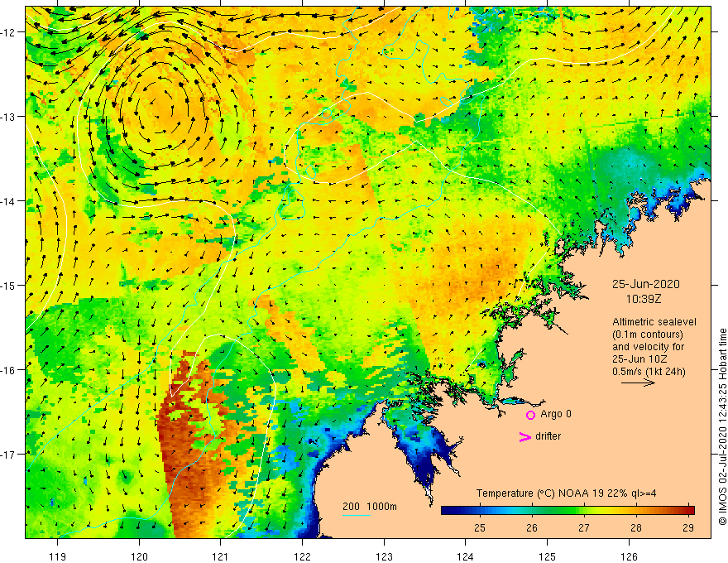This screenshot has height=563, width=728.
Task: Click the magenta Argo circle legend symbol
Action: click(x=530, y=415)
